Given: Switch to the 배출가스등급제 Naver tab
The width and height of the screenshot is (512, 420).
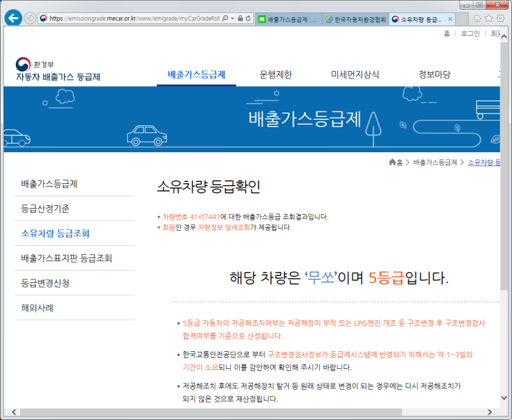Looking at the screenshot, I should [x=289, y=19].
